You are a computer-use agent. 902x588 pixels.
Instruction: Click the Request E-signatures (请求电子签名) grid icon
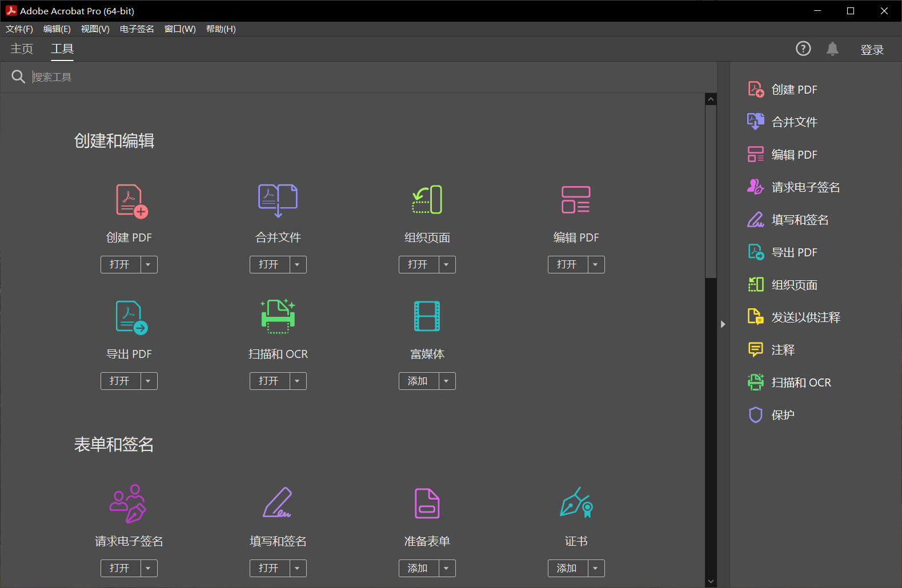[x=128, y=504]
